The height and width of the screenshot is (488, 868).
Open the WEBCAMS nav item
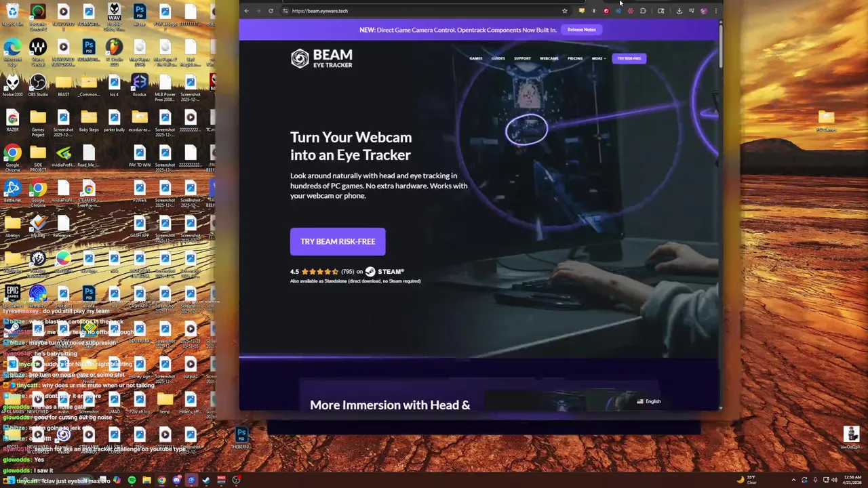[x=549, y=58]
